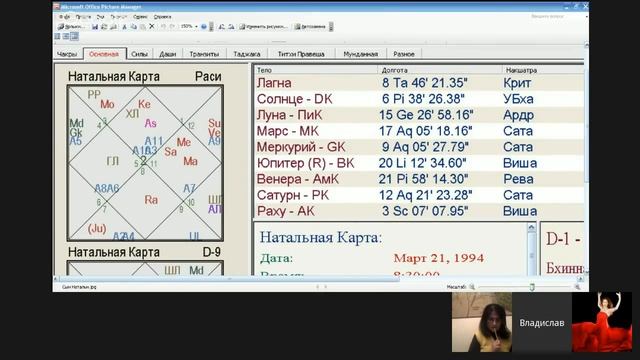Click the Тело column header
This screenshot has height=360, width=640.
click(x=316, y=70)
